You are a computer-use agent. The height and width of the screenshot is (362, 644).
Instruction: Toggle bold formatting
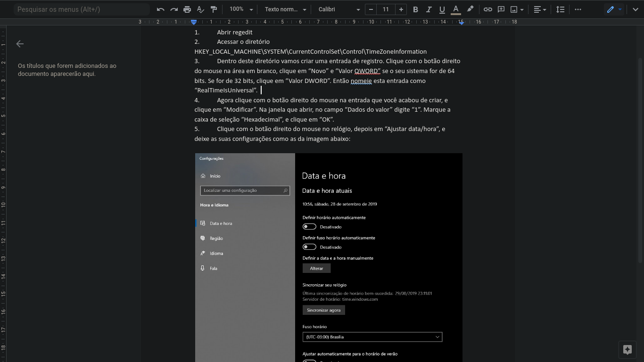[x=415, y=9]
